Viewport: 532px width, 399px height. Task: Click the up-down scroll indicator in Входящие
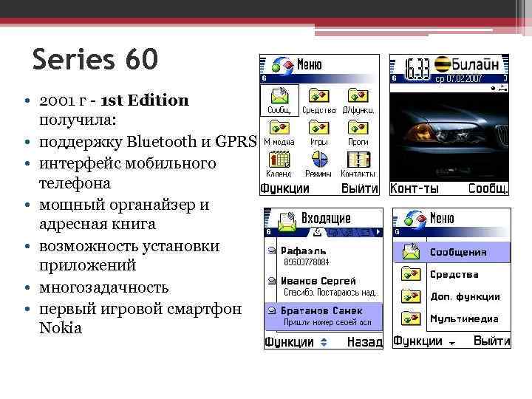point(324,342)
